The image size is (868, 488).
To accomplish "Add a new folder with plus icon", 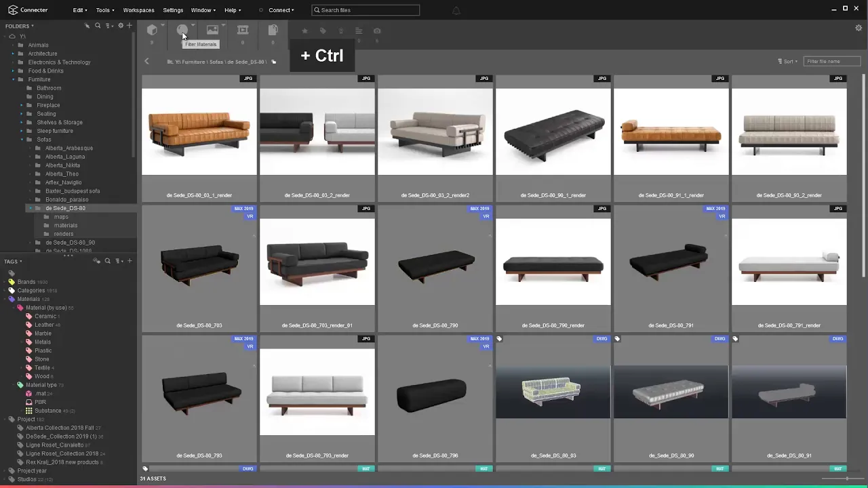I will 130,26.
